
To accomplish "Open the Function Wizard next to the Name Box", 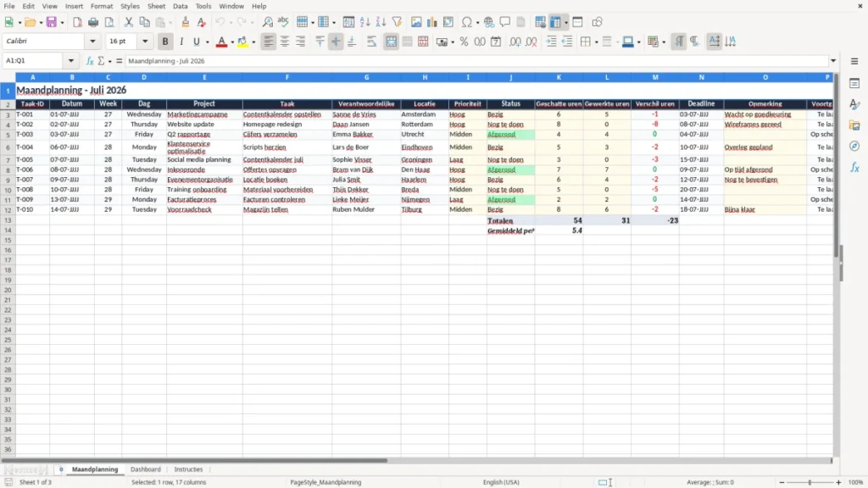I will (90, 61).
